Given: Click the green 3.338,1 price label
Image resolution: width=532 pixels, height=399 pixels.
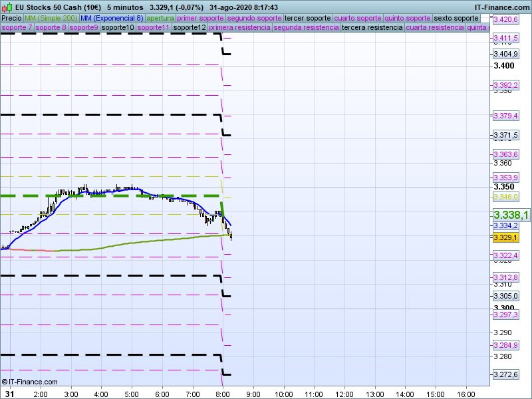Looking at the screenshot, I should coord(511,215).
